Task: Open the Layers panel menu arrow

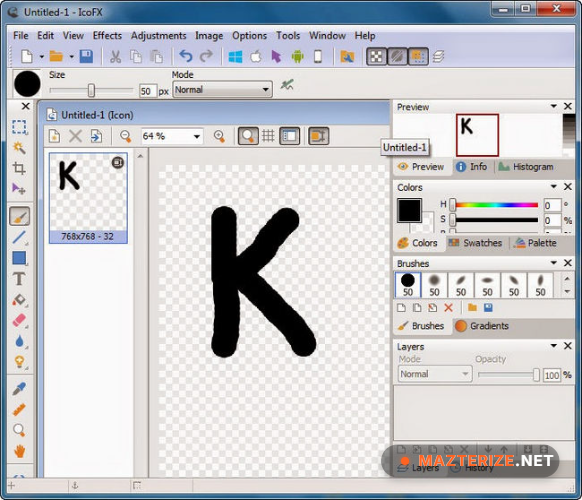Action: coord(553,346)
